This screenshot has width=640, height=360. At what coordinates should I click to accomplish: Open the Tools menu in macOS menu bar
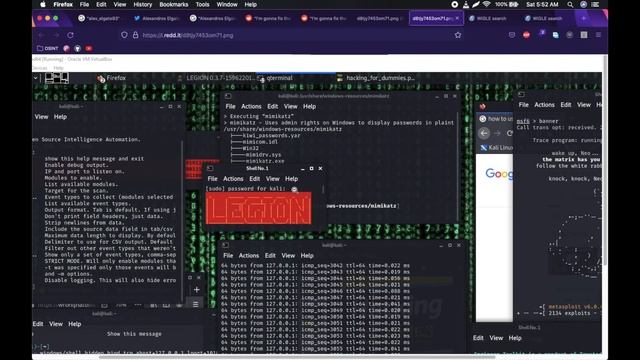tap(202, 4)
